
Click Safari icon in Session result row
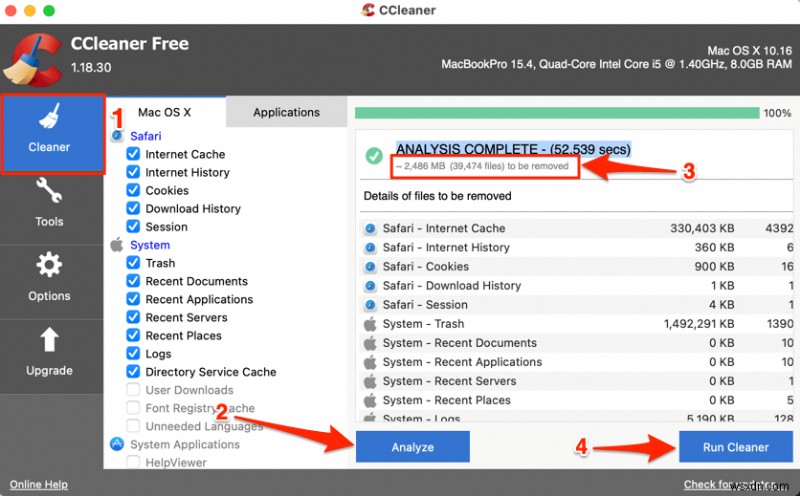(x=370, y=305)
